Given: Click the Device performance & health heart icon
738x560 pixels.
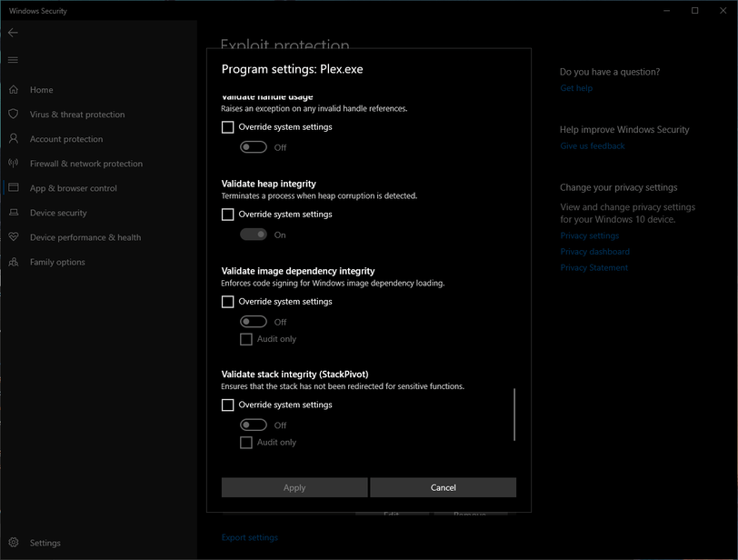Looking at the screenshot, I should pos(14,236).
